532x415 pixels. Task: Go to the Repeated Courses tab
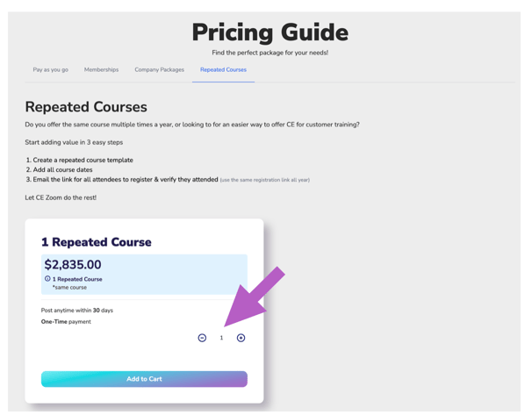[x=223, y=70]
